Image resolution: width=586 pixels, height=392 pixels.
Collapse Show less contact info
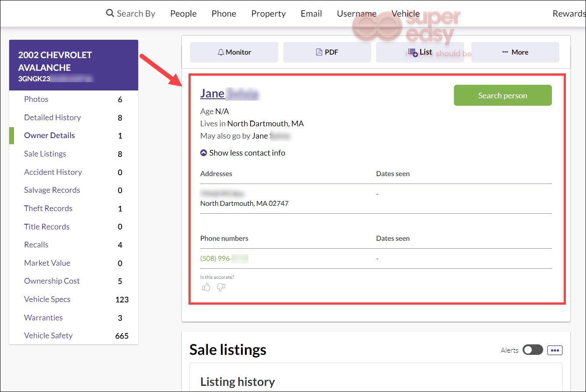pos(243,153)
